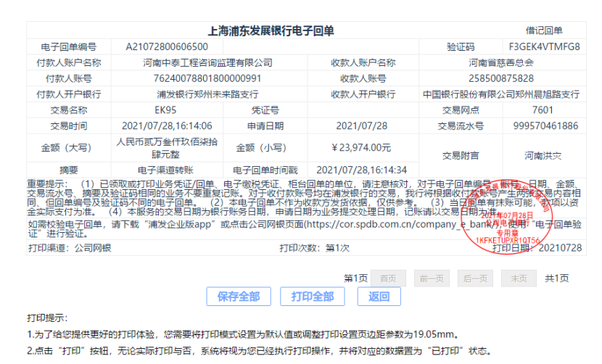Click the title 上海浦东发展银行电子回单
Image resolution: width=602 pixels, height=364 pixels.
(271, 30)
